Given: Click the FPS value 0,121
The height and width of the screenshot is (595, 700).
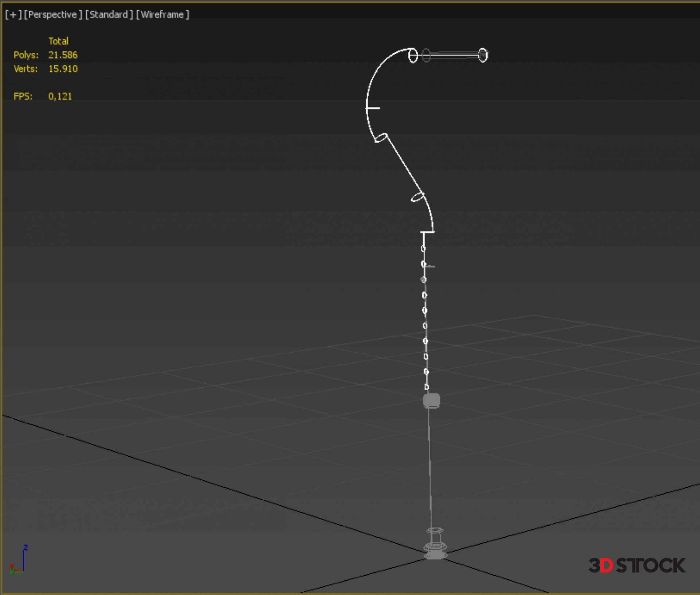Looking at the screenshot, I should 60,96.
